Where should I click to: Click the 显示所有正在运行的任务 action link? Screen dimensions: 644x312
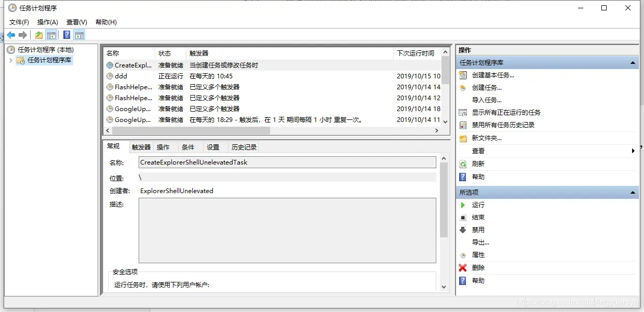[506, 112]
